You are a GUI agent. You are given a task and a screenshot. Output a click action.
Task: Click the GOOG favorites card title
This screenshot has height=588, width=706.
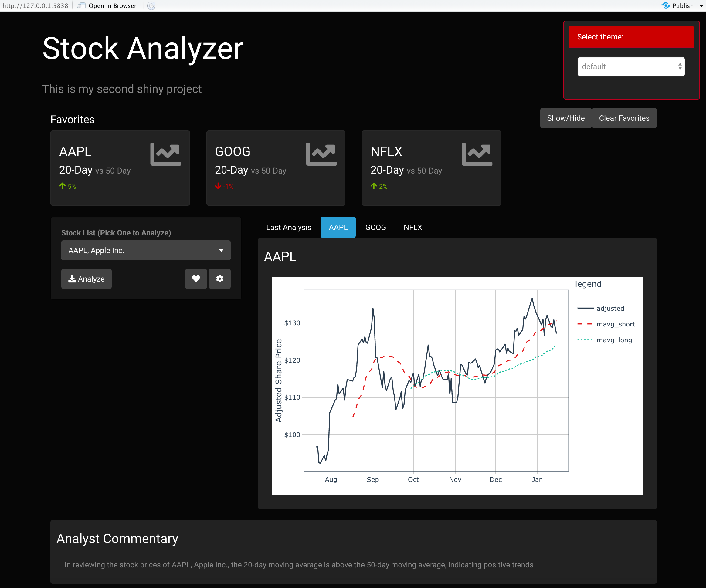click(233, 151)
